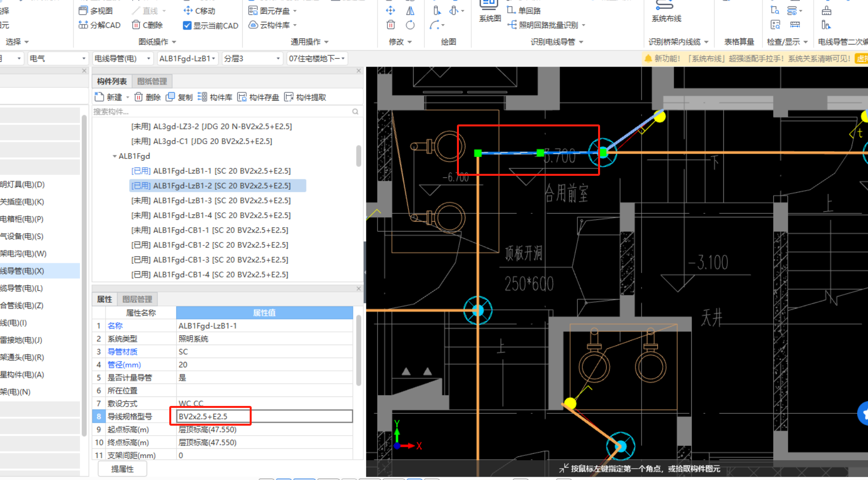The height and width of the screenshot is (480, 868).
Task: Toggle 显示当前CAD checkbox
Action: (187, 25)
